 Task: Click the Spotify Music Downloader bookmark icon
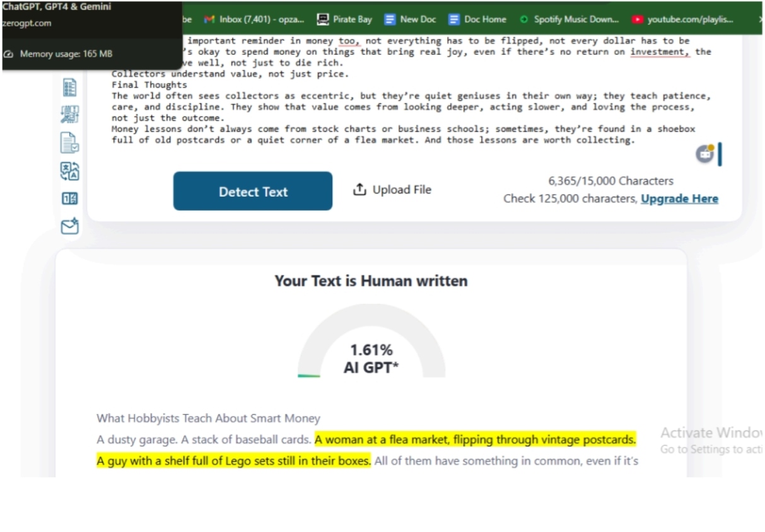(523, 20)
